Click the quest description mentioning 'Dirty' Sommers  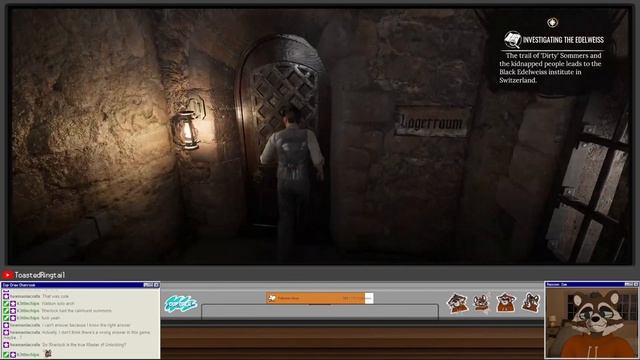tap(551, 68)
